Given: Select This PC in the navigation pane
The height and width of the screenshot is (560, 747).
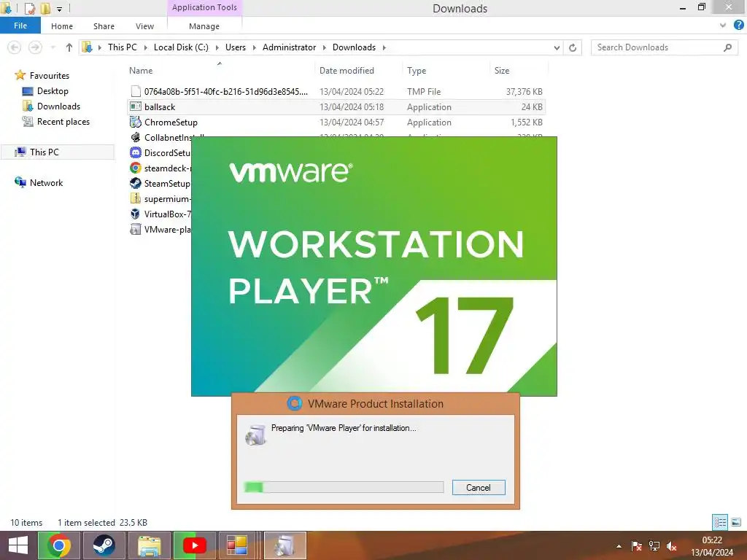Looking at the screenshot, I should click(44, 152).
